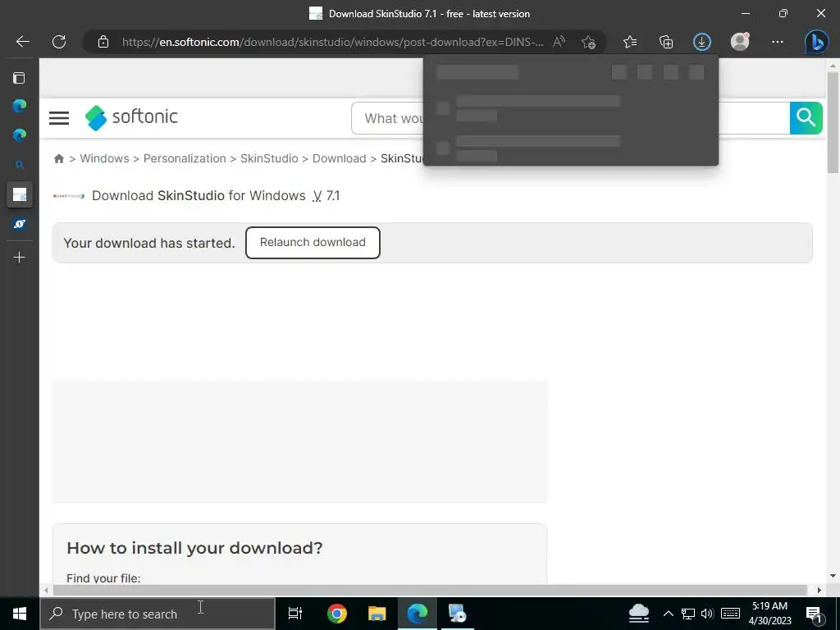The image size is (840, 630).
Task: Select Microsoft Edge in the taskbar
Action: click(x=418, y=614)
